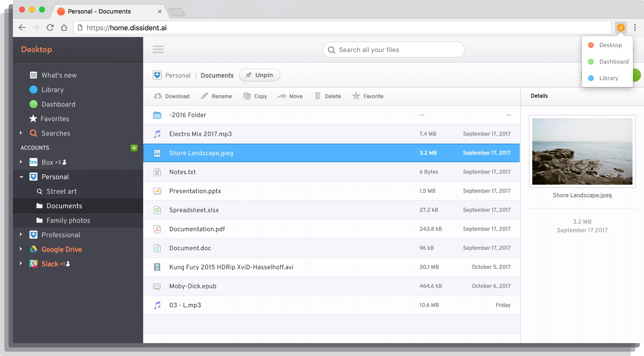644x356 pixels.
Task: Click the book icon for Moby-Dick.epub
Action: pyautogui.click(x=157, y=286)
